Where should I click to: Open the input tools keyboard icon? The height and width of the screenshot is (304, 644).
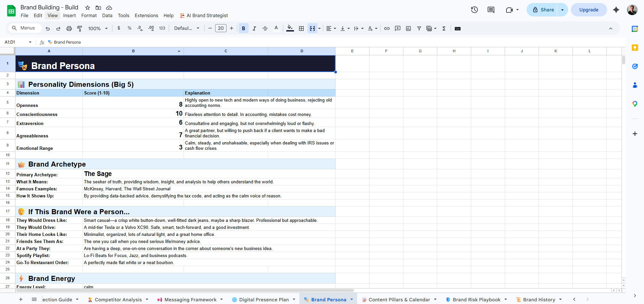[x=457, y=28]
